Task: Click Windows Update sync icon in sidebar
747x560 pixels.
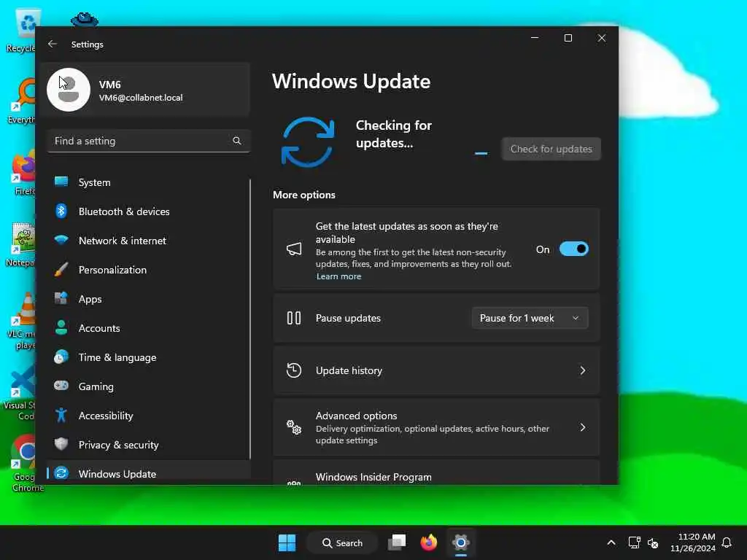Action: 61,472
